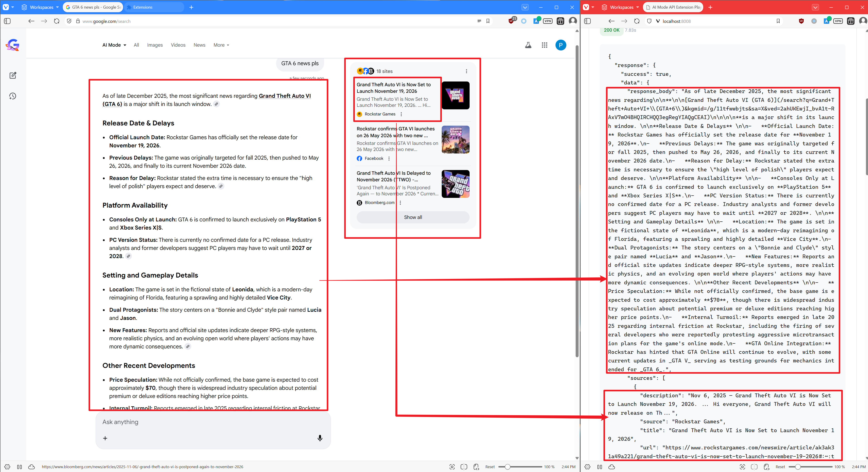Open the More search filters dropdown
This screenshot has width=868, height=472.
(x=221, y=45)
